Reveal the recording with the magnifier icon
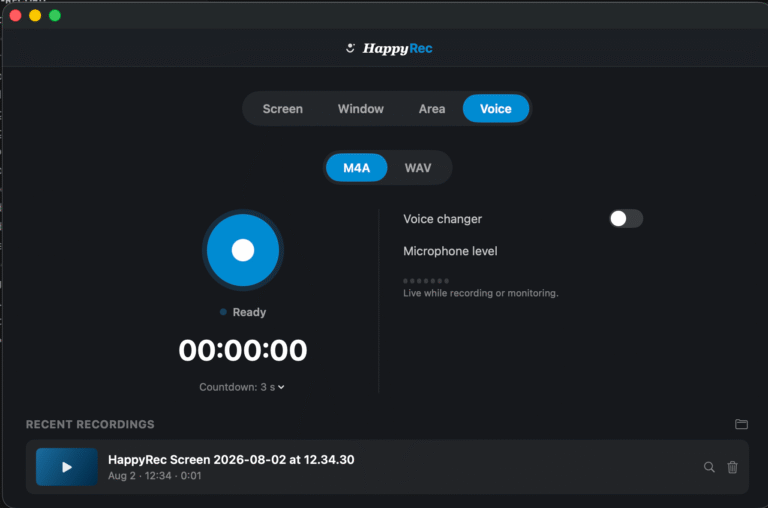768x508 pixels. [709, 467]
